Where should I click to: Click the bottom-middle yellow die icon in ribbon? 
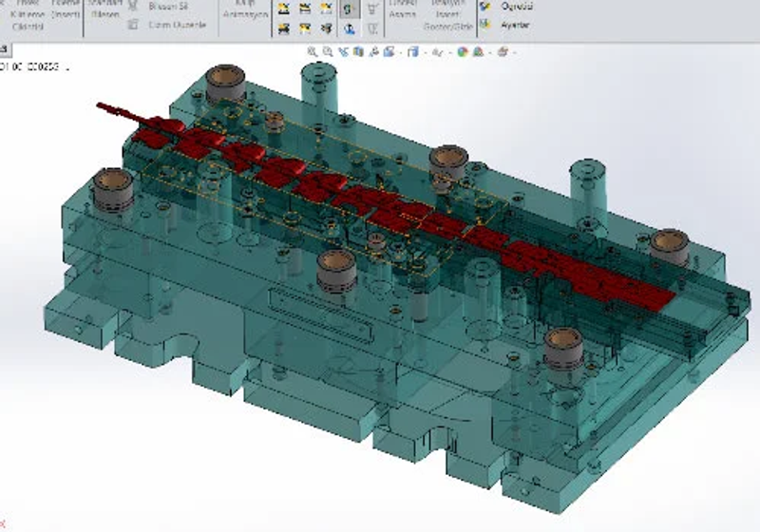click(x=305, y=29)
